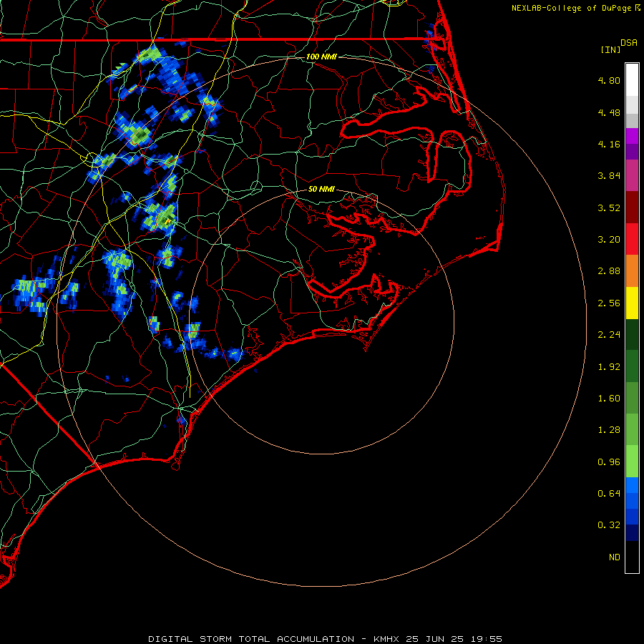
Task: Pick the bright lime swatch near 0.96
Action: (x=632, y=462)
